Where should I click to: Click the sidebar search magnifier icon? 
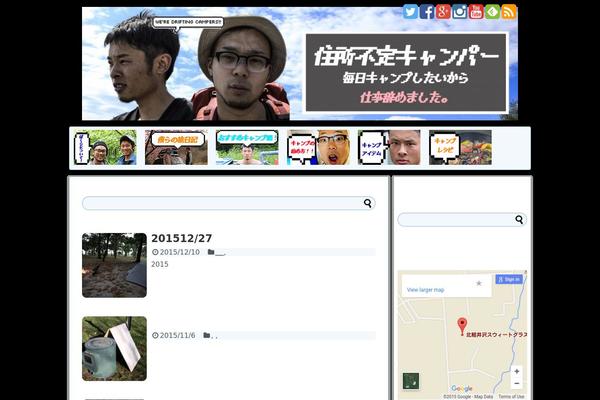(x=519, y=220)
